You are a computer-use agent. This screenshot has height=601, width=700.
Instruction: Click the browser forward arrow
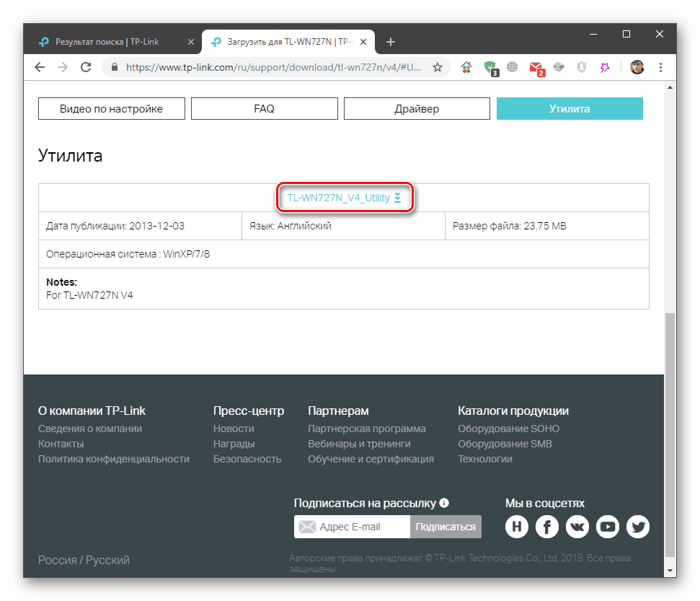coord(63,68)
